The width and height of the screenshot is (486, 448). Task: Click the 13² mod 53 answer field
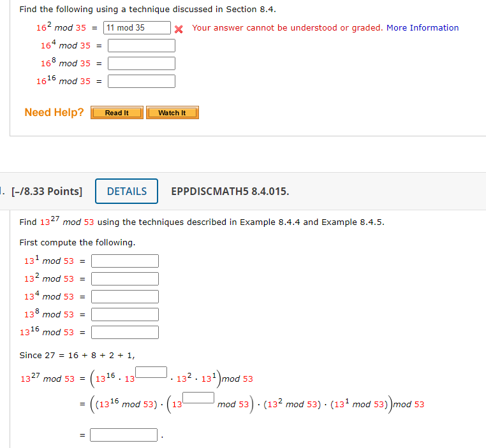point(125,278)
